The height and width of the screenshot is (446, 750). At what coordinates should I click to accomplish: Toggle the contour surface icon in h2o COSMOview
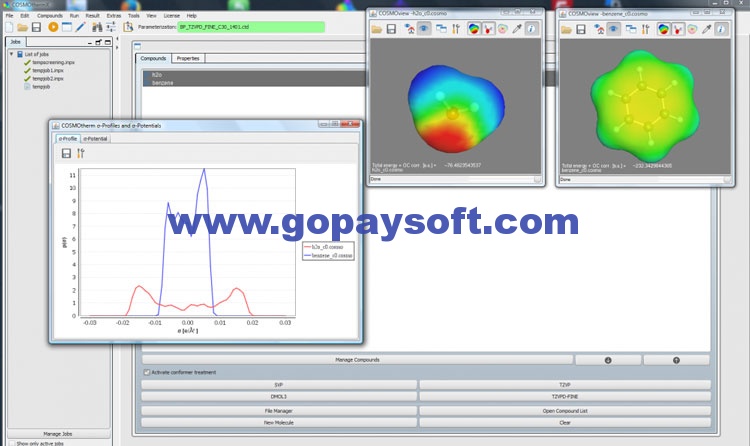click(502, 29)
